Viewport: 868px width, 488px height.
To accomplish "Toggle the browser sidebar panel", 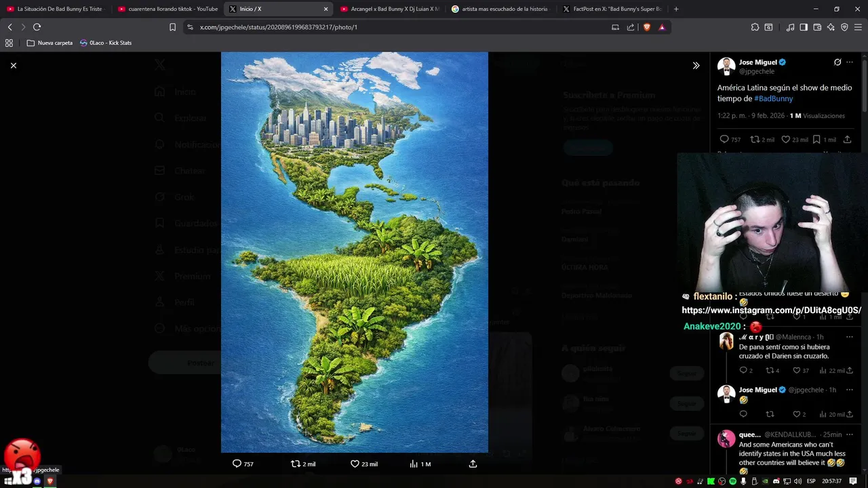I will click(804, 27).
